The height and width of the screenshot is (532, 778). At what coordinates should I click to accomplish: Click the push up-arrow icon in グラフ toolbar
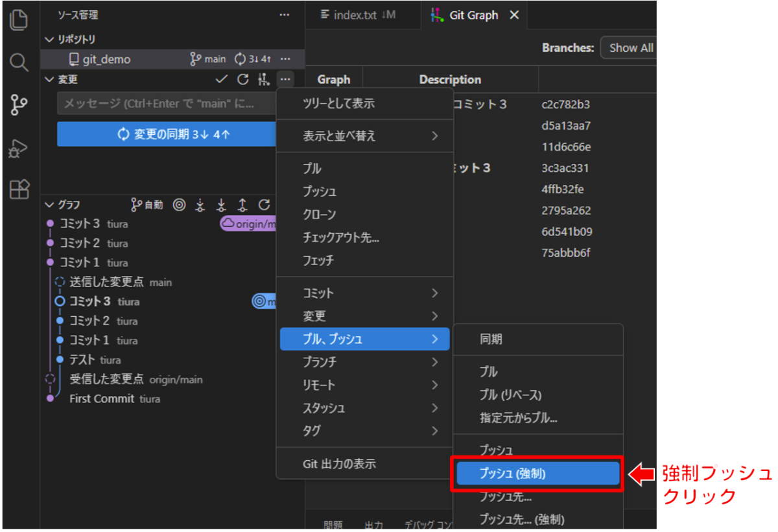pyautogui.click(x=242, y=205)
